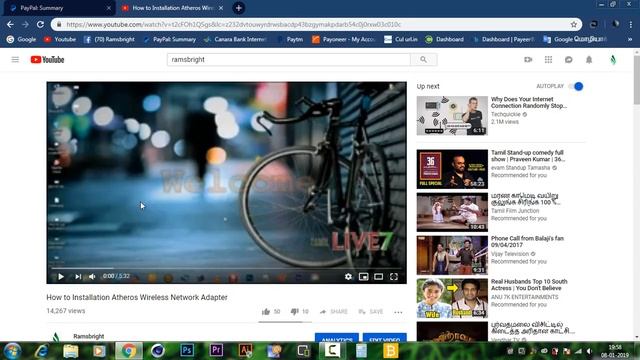This screenshot has width=640, height=360.
Task: Open the player settings gear
Action: point(348,276)
